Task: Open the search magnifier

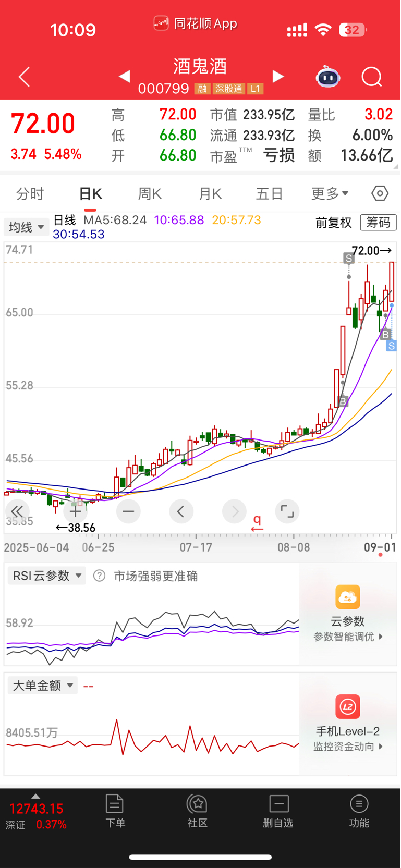Action: click(x=372, y=77)
